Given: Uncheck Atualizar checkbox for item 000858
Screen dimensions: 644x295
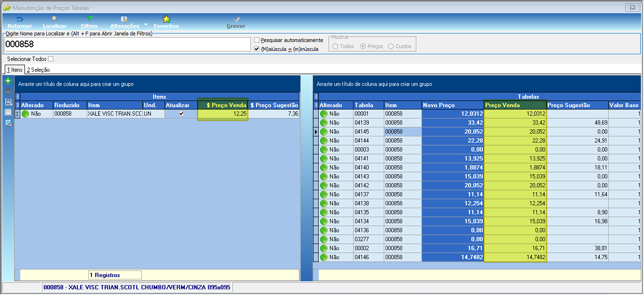Looking at the screenshot, I should tap(181, 114).
